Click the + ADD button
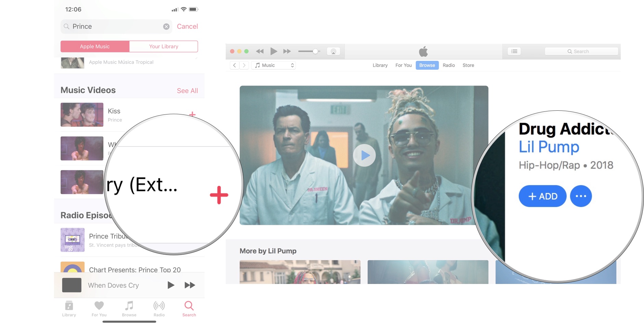This screenshot has width=644, height=326. 542,196
